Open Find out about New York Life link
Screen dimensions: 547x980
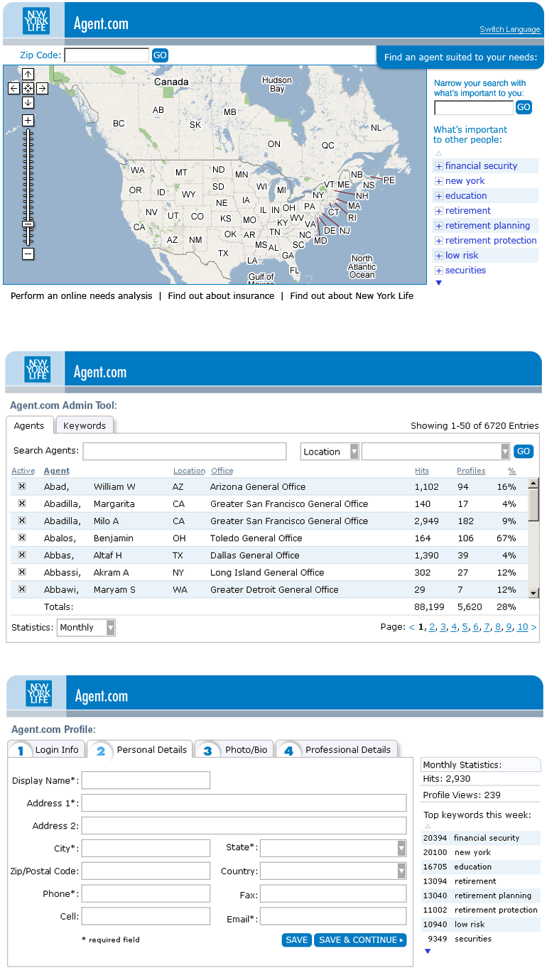[352, 295]
